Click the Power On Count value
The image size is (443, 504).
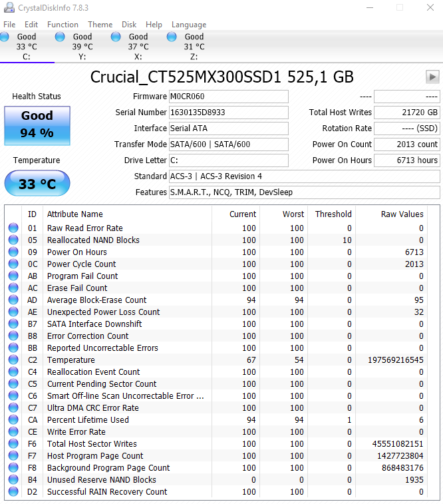tap(407, 144)
